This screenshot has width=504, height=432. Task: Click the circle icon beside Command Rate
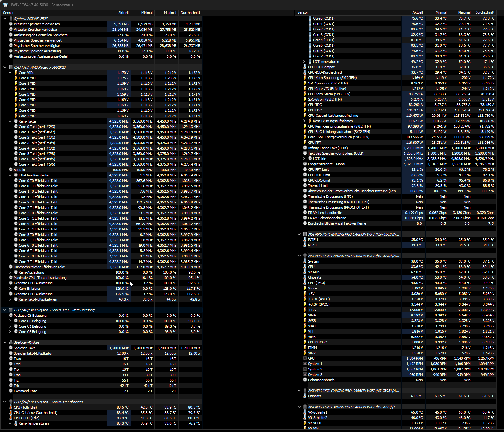tap(11, 391)
